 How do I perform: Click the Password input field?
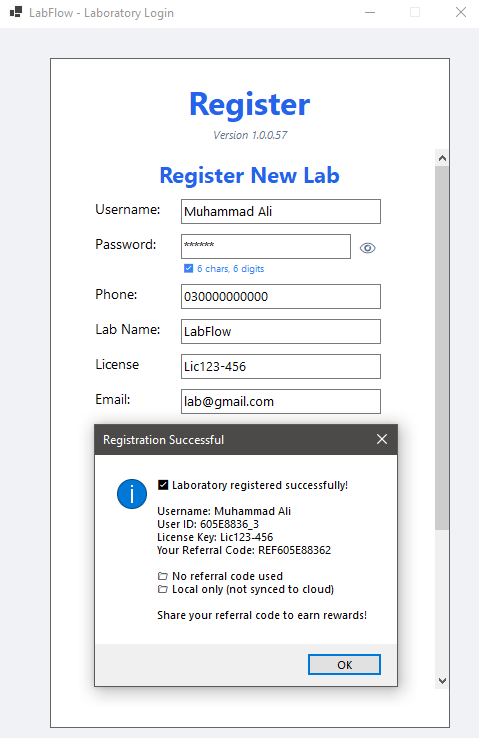tap(266, 246)
